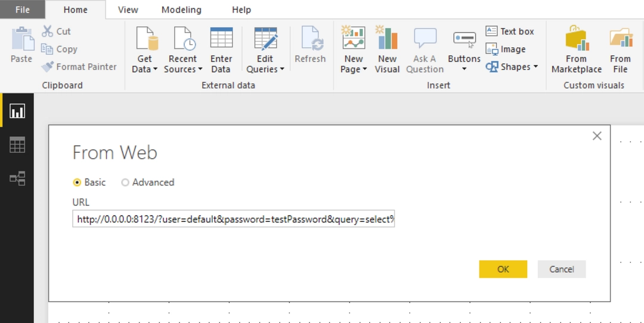Insert a New Visual from the ribbon
This screenshot has width=644, height=323.
point(388,50)
